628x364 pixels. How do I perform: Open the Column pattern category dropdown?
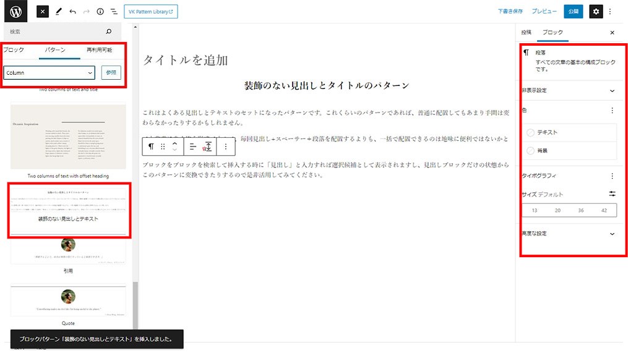pos(49,73)
